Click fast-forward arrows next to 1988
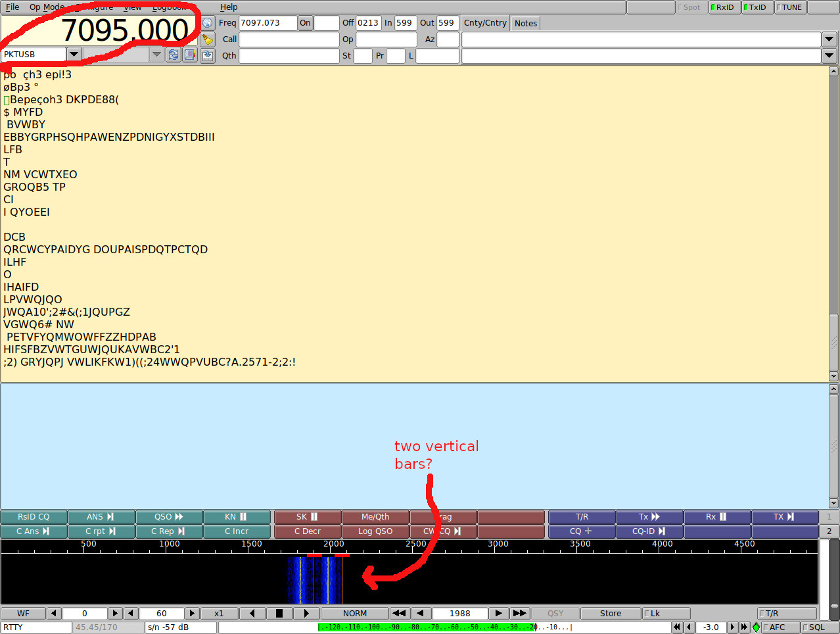Image resolution: width=840 pixels, height=634 pixels. [x=519, y=614]
